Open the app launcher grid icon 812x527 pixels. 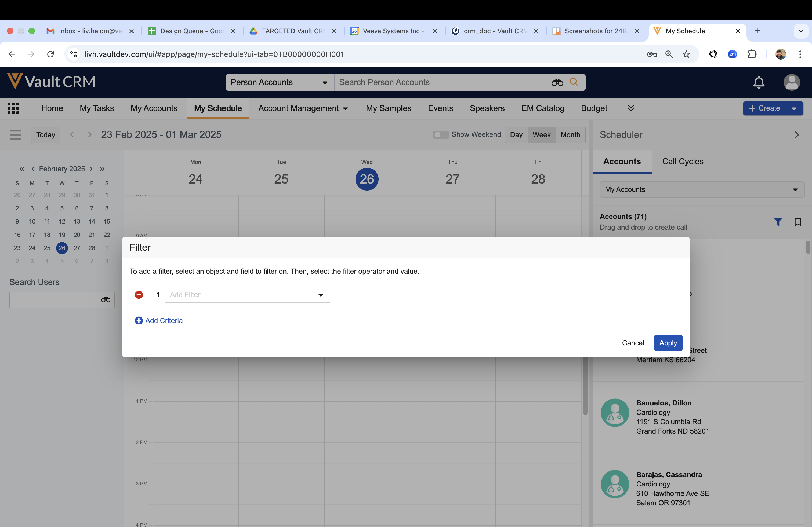point(13,108)
